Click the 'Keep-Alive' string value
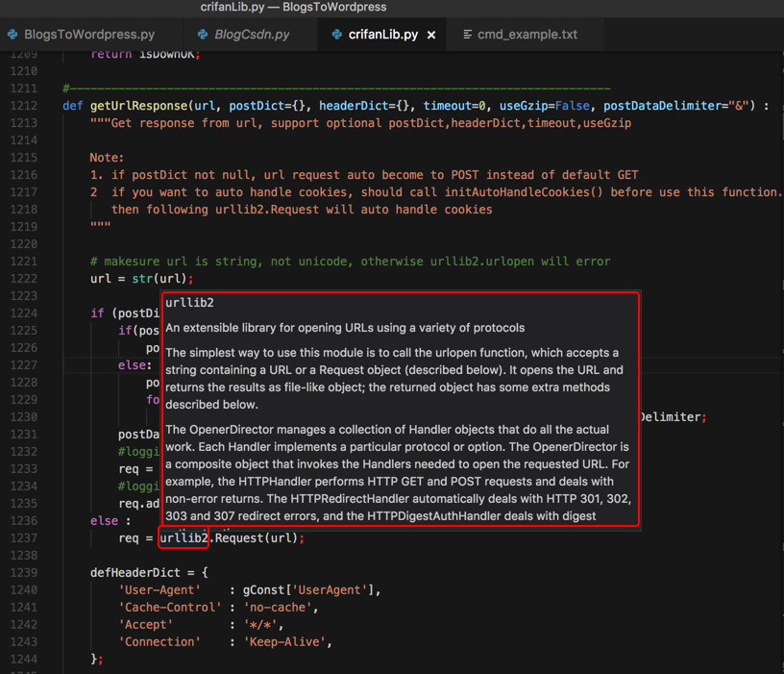The image size is (784, 674). 284,641
